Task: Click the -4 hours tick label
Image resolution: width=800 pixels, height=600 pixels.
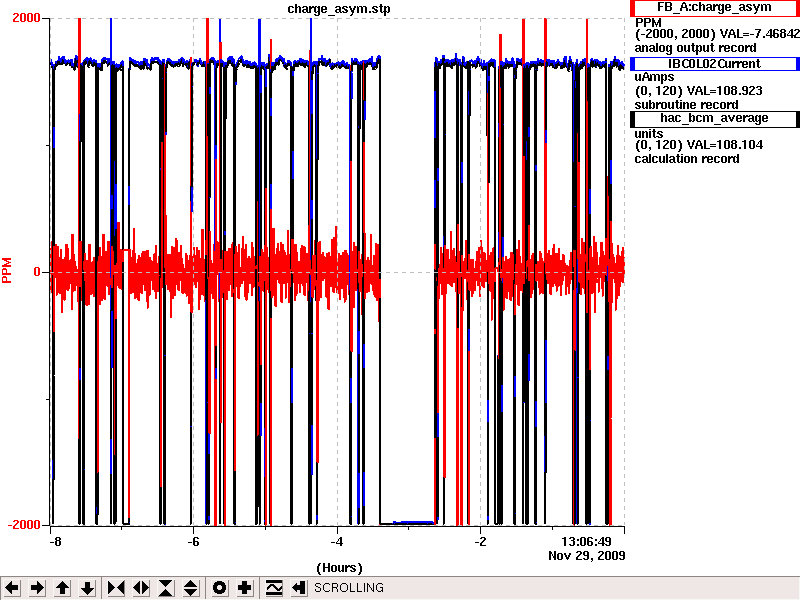Action: [337, 541]
